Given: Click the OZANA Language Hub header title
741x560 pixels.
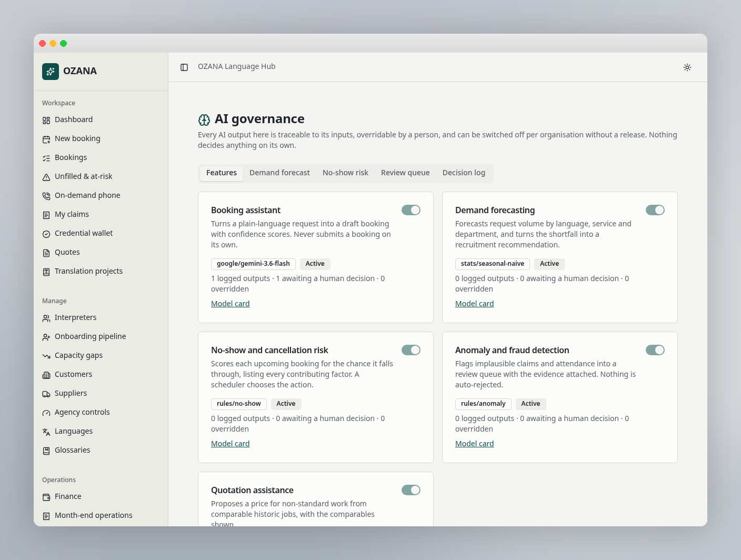Looking at the screenshot, I should [x=237, y=67].
